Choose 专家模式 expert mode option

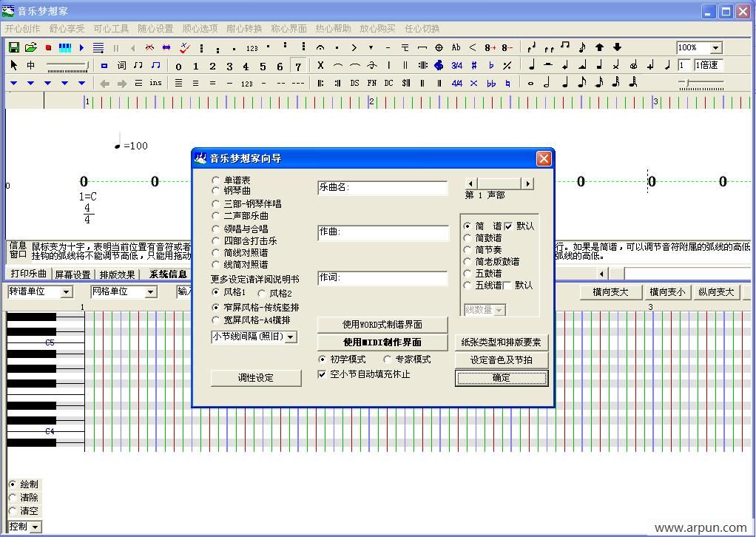click(x=387, y=359)
